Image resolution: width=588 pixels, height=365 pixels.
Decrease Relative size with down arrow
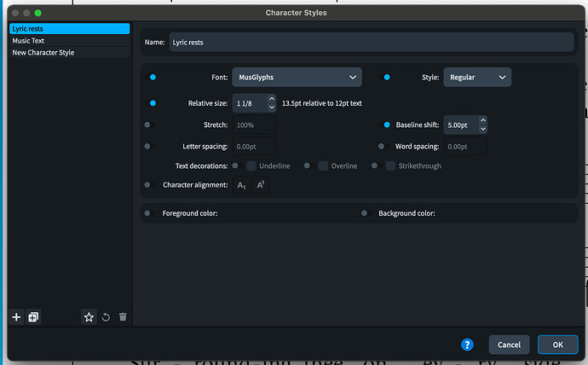pyautogui.click(x=272, y=107)
